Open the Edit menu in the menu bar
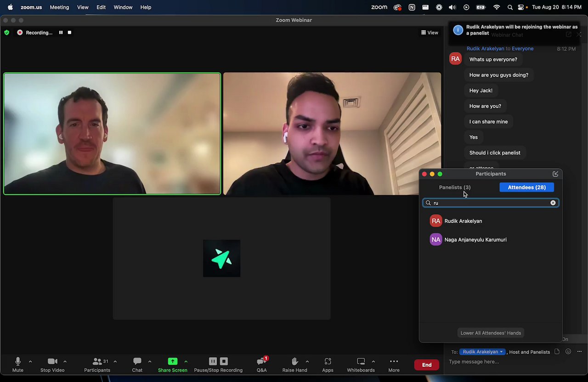The height and width of the screenshot is (382, 588). pyautogui.click(x=101, y=7)
